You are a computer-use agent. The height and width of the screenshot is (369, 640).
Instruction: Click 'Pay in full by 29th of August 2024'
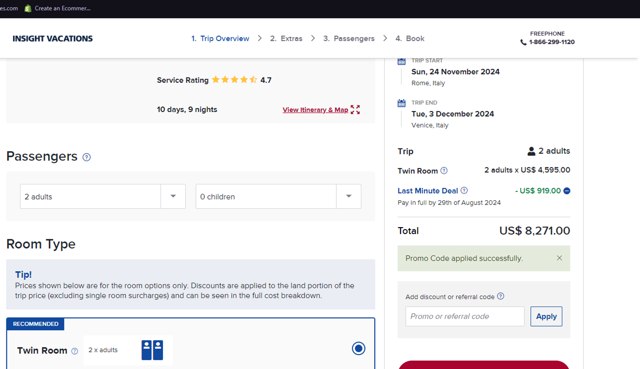coord(449,202)
